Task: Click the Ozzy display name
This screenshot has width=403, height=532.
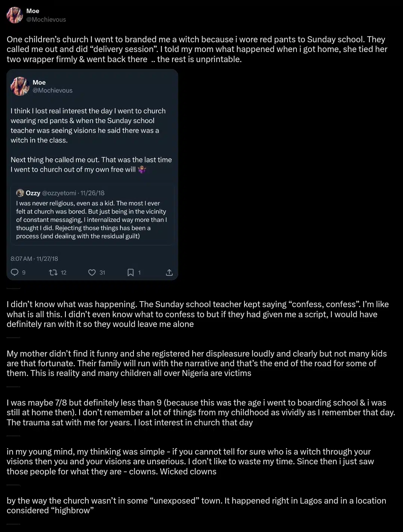Action: click(x=33, y=193)
